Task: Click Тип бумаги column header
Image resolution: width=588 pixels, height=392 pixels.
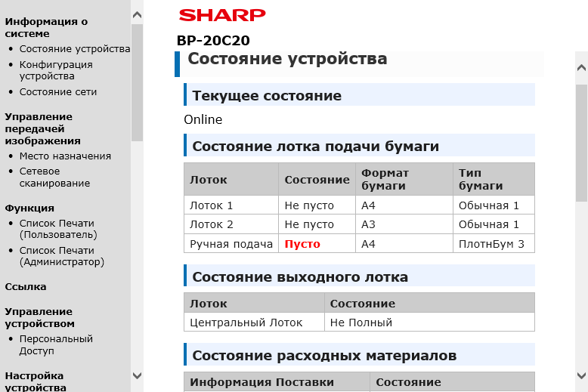Action: [x=494, y=179]
